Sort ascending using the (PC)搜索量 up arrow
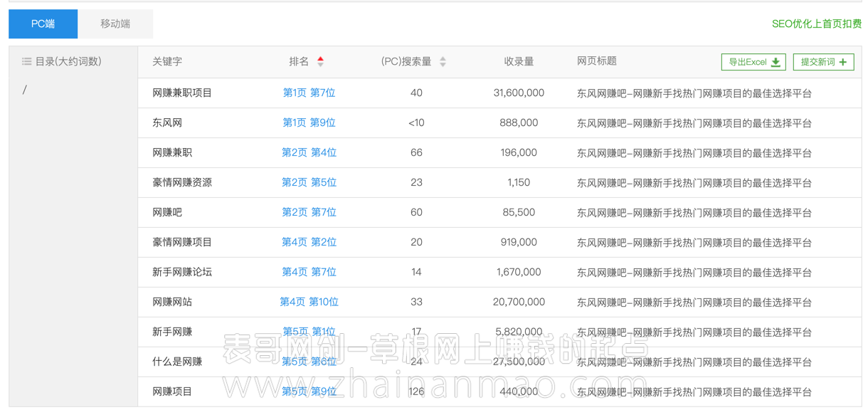The image size is (868, 410). click(443, 58)
